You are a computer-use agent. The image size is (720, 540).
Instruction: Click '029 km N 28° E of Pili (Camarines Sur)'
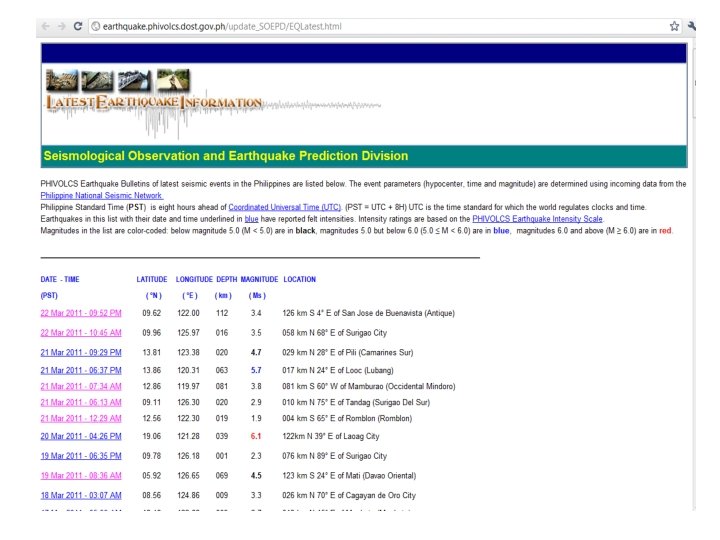click(348, 353)
